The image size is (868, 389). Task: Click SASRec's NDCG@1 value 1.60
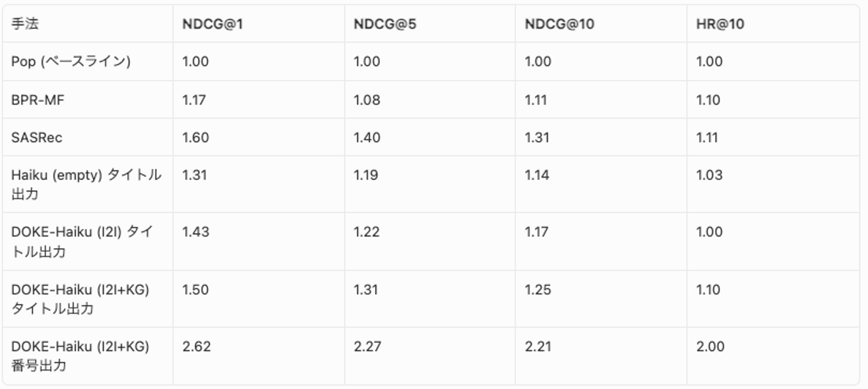tap(195, 137)
